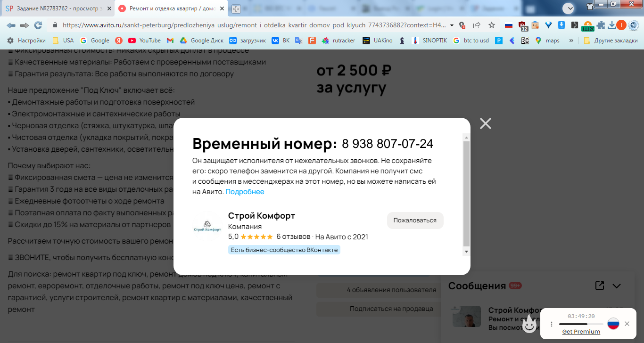Click the Пожаловаться button
The height and width of the screenshot is (343, 644).
tap(415, 220)
